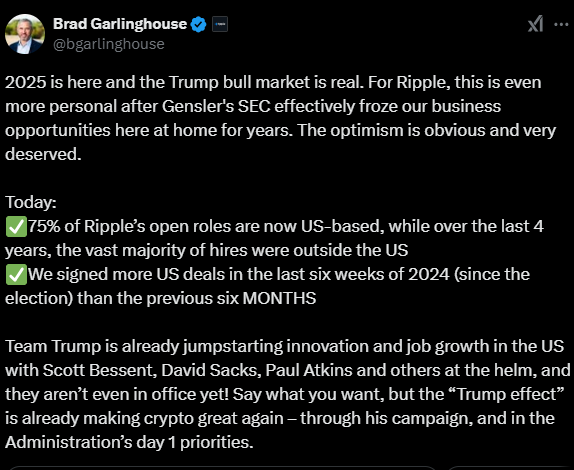Click the phrase Gensler's SEC
This screenshot has height=470, width=574.
point(216,106)
